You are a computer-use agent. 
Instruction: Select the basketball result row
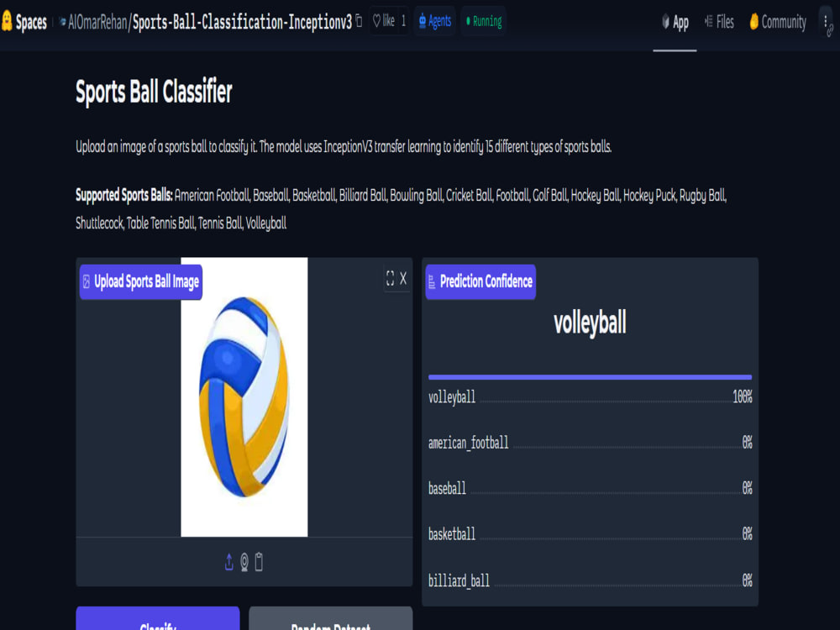pos(590,534)
